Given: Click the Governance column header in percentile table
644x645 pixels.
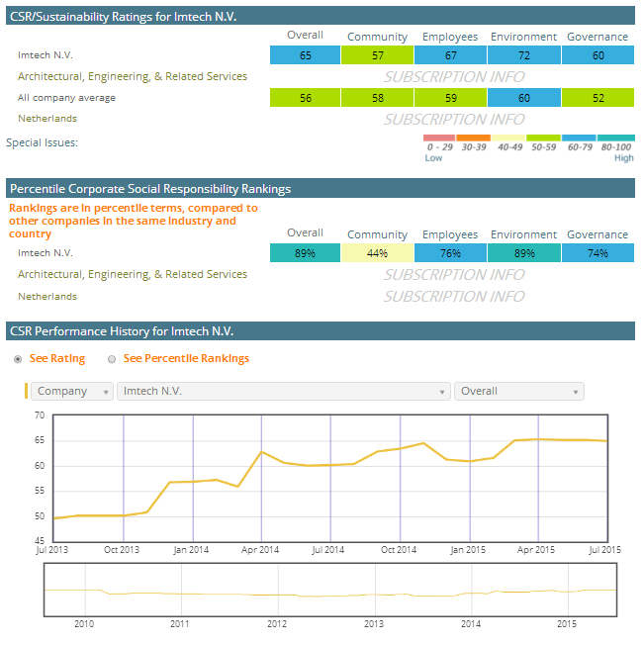Looking at the screenshot, I should click(x=598, y=234).
